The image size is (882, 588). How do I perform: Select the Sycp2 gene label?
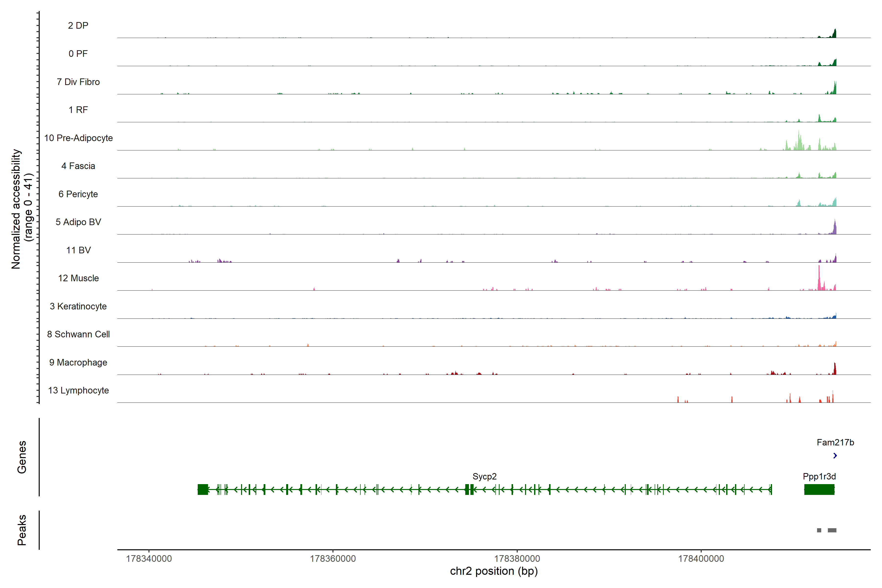click(x=485, y=477)
